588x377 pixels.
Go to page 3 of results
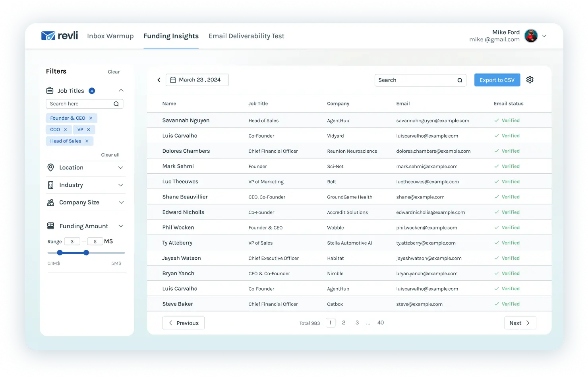tap(357, 323)
